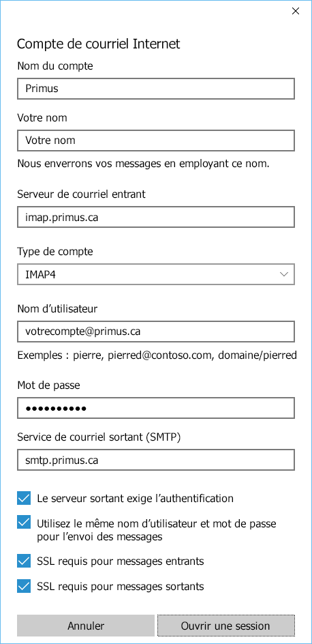Click the chevron arrow in the IMAP4 combo box
This screenshot has width=312, height=644.
tap(283, 274)
